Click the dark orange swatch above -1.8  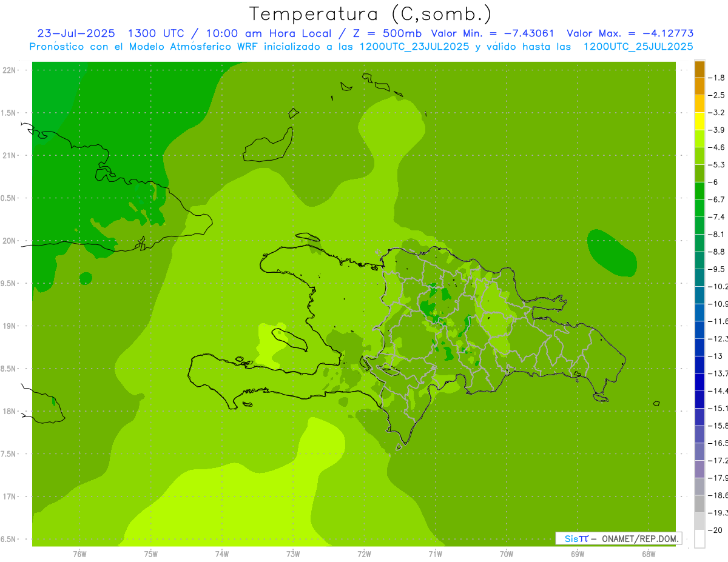(699, 69)
